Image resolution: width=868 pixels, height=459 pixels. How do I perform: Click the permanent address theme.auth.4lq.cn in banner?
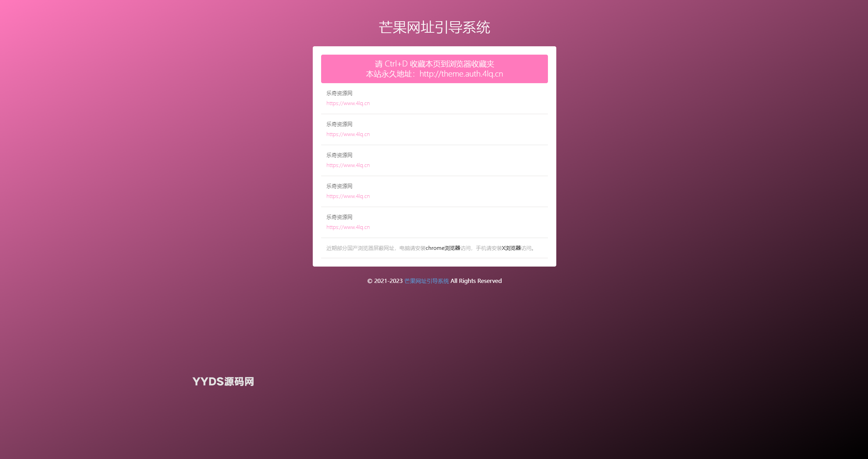(x=461, y=74)
